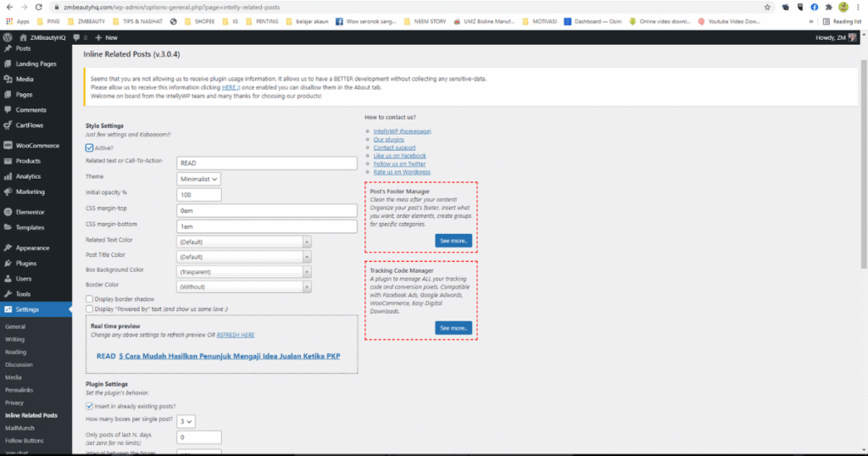
Task: Click CSS margin-bottom input field
Action: tap(267, 226)
